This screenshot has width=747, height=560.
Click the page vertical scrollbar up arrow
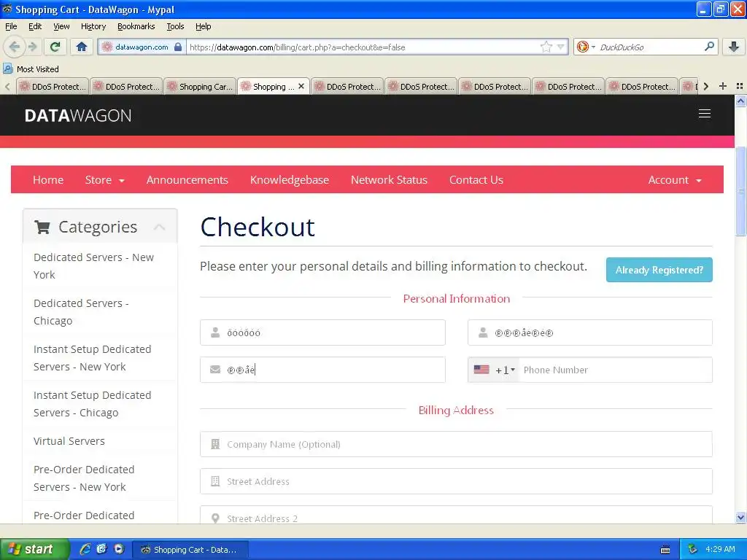point(740,101)
